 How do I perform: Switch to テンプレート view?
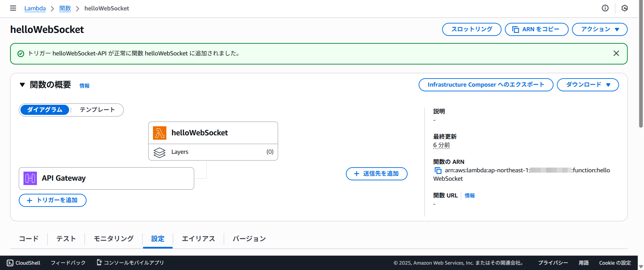(x=97, y=110)
